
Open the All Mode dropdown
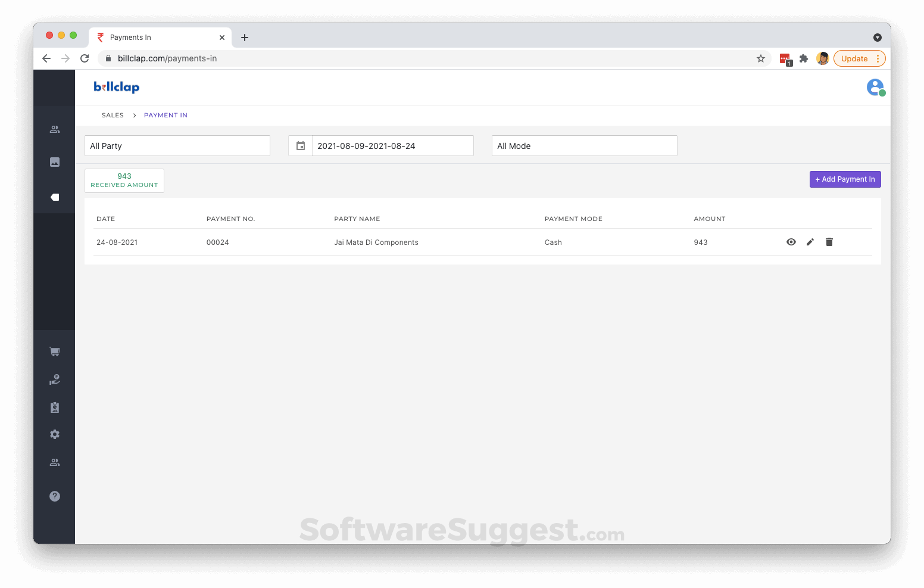(x=583, y=145)
